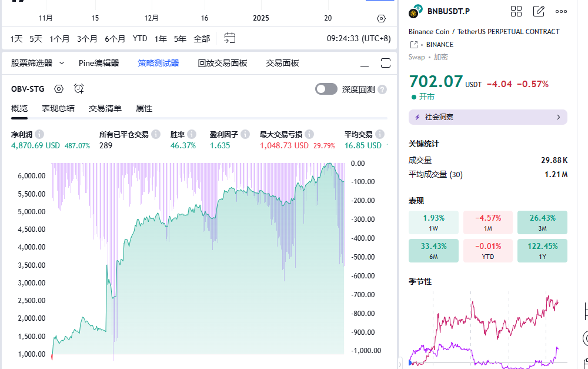588x369 pixels.
Task: Click the edit note icon for BNBUSDT.P
Action: [539, 11]
